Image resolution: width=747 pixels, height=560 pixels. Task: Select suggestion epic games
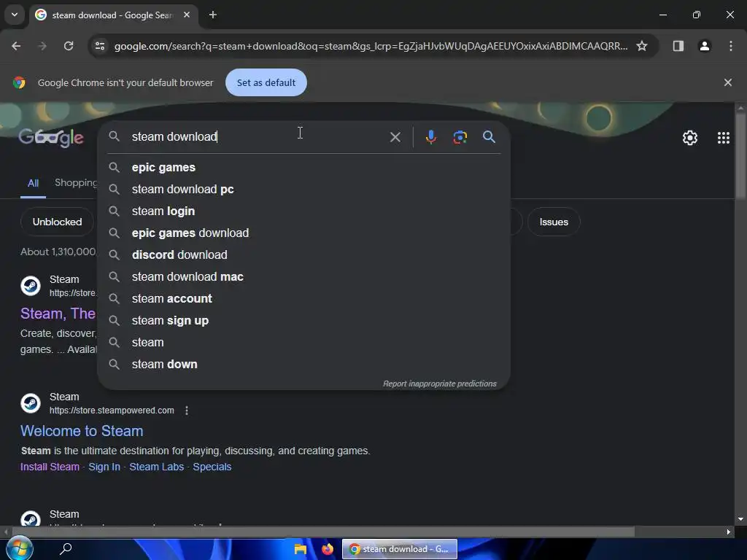[x=303, y=168]
